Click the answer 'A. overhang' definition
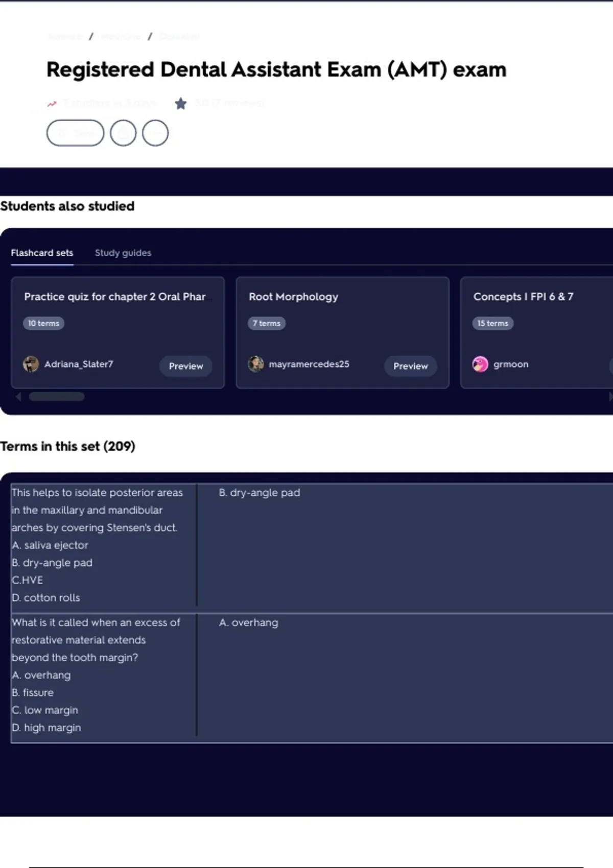The width and height of the screenshot is (613, 868). coord(249,622)
